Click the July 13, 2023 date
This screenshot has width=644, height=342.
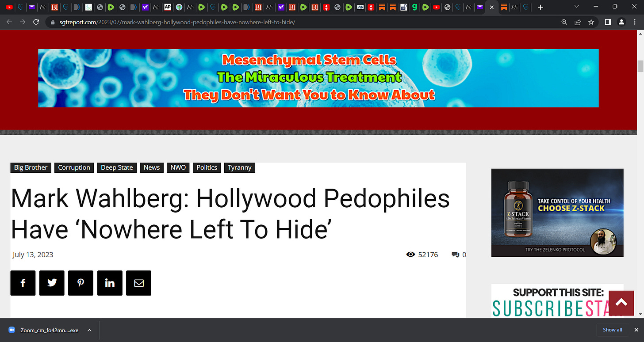pyautogui.click(x=33, y=255)
